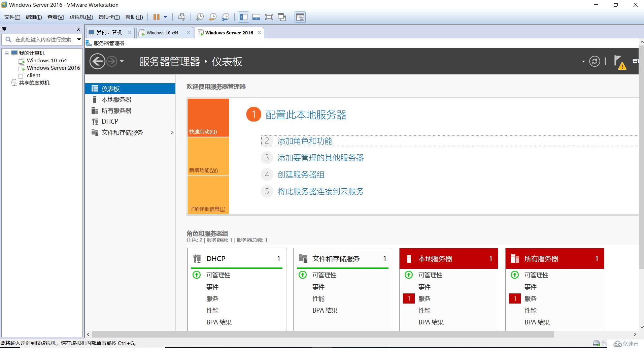This screenshot has width=644, height=348.
Task: Open the power options dropdown arrow
Action: pyautogui.click(x=165, y=17)
